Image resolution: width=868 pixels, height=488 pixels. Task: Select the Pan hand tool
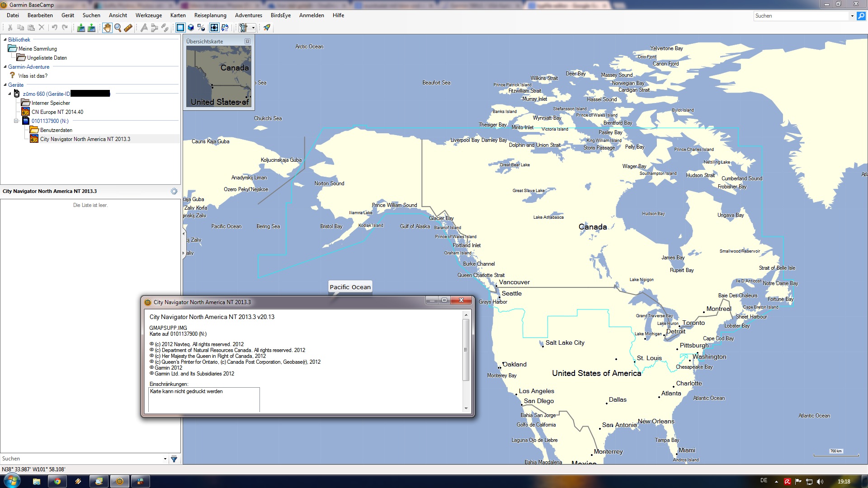click(x=107, y=28)
